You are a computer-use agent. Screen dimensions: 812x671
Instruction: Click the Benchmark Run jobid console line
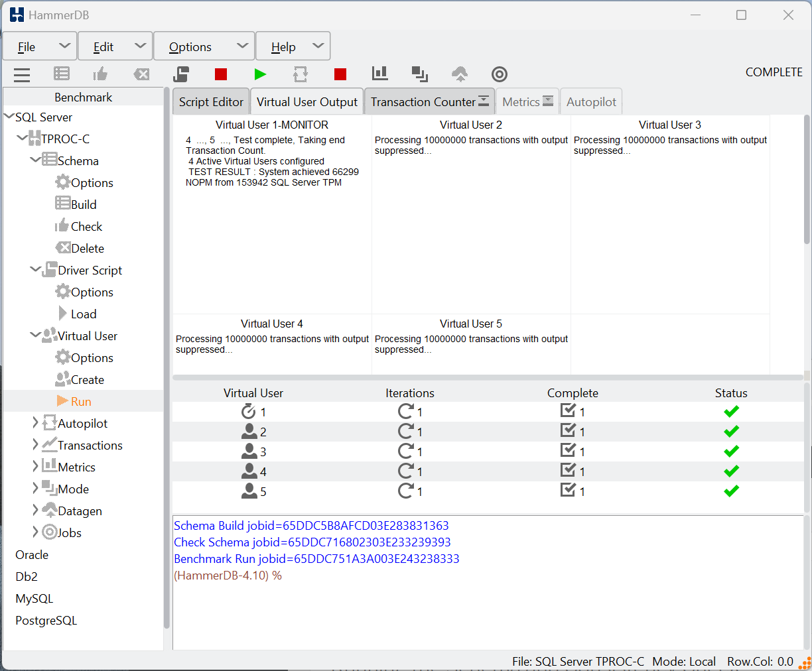(x=316, y=558)
